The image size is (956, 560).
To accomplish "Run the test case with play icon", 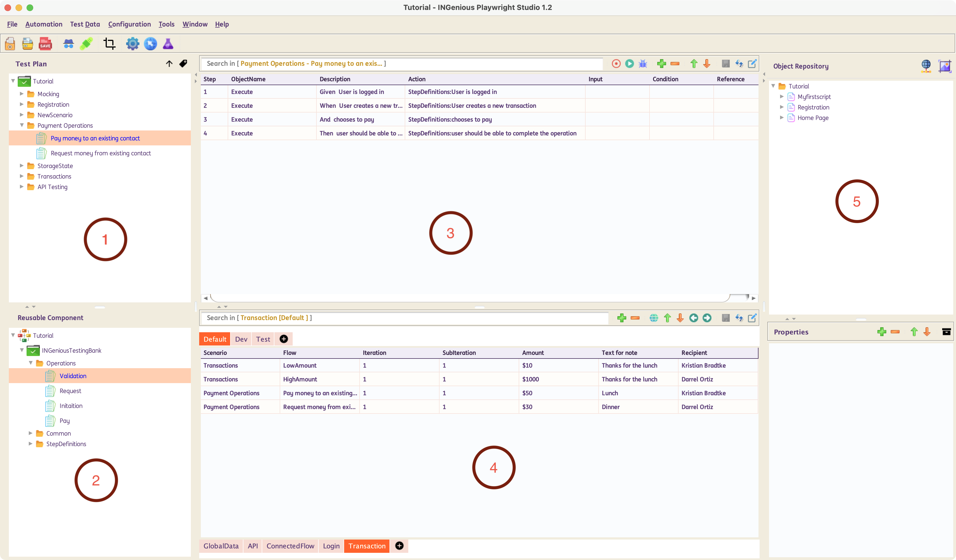I will click(629, 63).
